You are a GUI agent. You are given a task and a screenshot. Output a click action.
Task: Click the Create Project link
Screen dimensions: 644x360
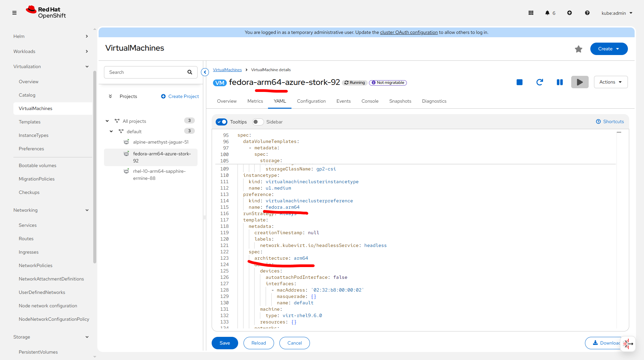click(180, 96)
